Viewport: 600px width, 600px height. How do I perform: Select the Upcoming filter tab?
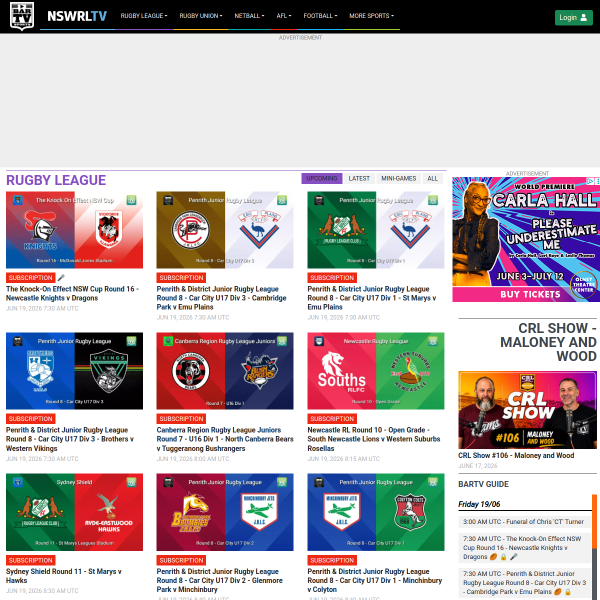(321, 178)
